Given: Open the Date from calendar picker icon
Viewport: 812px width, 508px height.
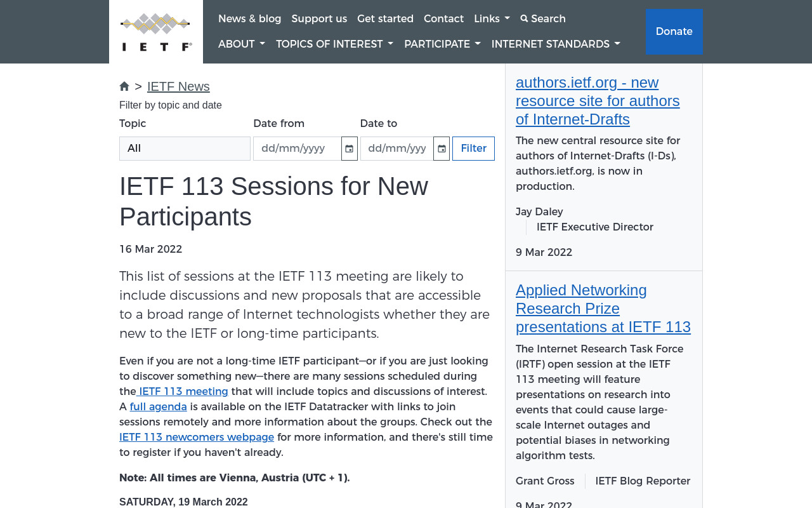Looking at the screenshot, I should coord(350,149).
